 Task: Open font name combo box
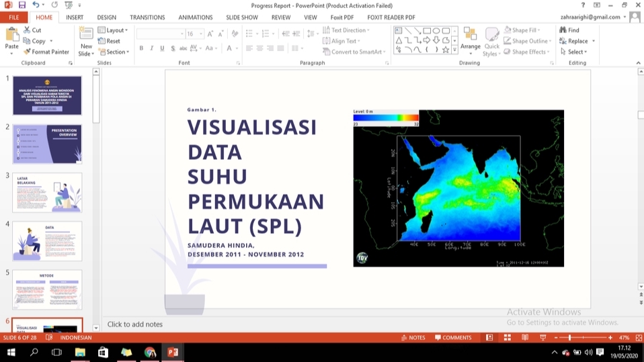point(161,34)
